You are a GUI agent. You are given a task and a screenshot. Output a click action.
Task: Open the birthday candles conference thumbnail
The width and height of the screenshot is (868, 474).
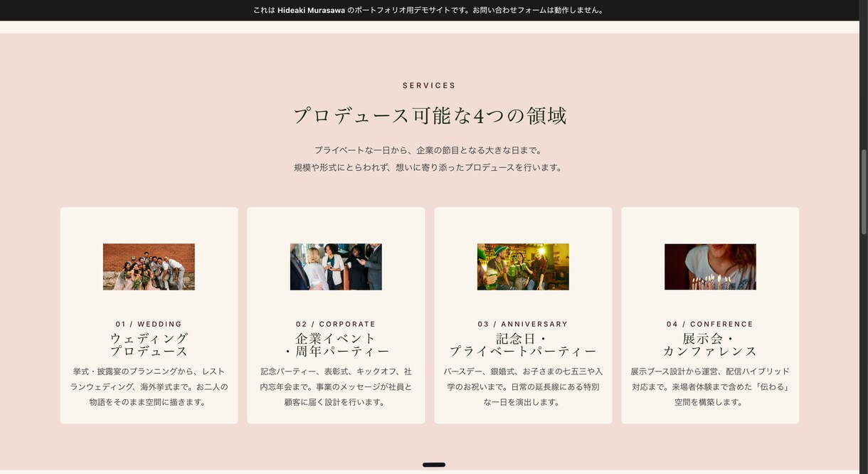click(710, 267)
